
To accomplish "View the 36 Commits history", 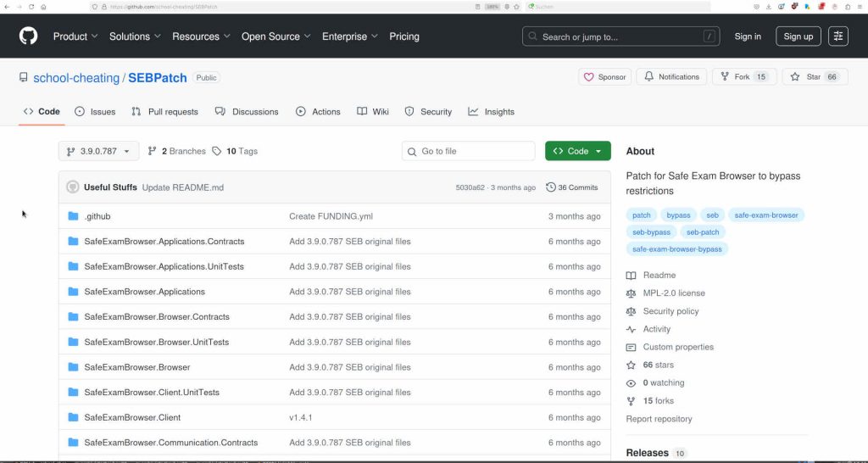I will 572,187.
